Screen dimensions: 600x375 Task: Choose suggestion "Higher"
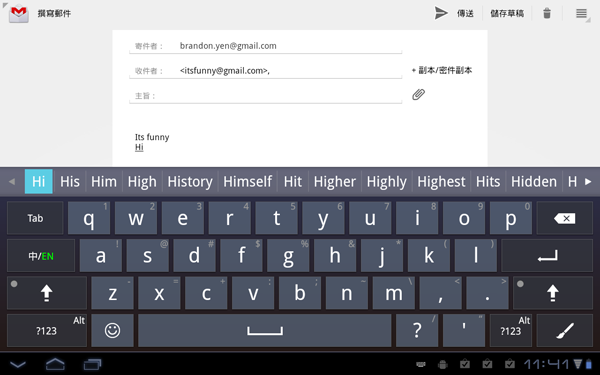[x=334, y=181]
